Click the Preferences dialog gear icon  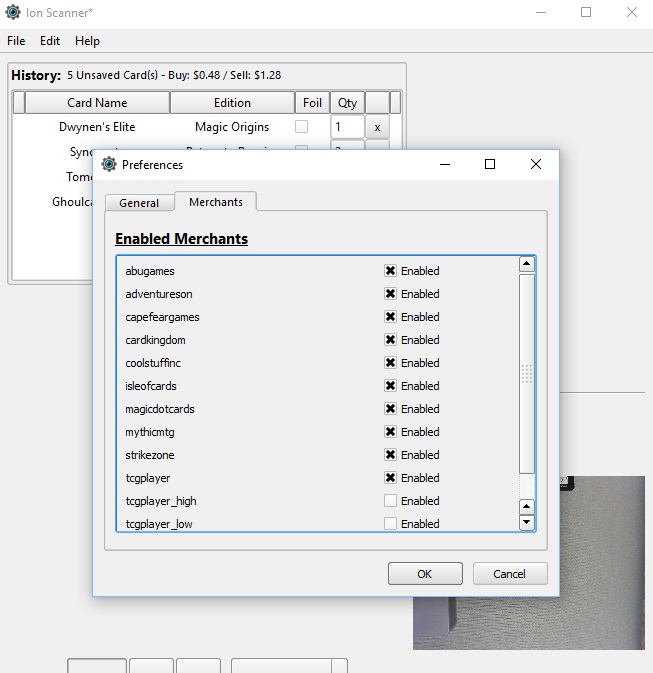(x=110, y=164)
